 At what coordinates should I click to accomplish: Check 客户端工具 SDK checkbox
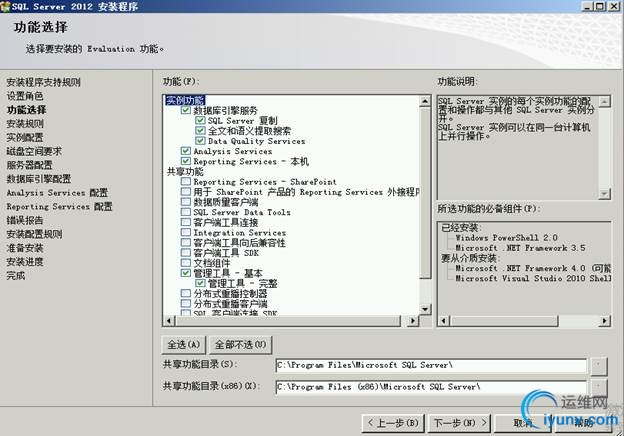point(185,253)
